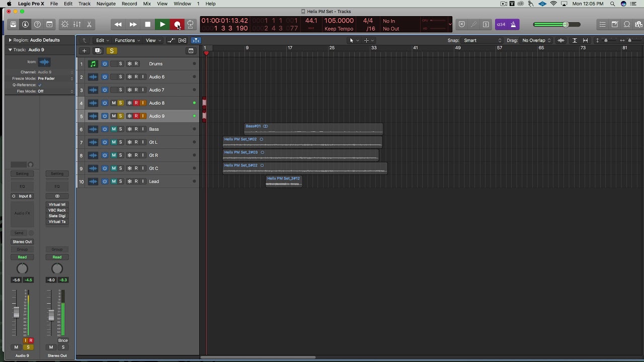Toggle the Catch playhead button
This screenshot has width=644, height=362.
196,40
